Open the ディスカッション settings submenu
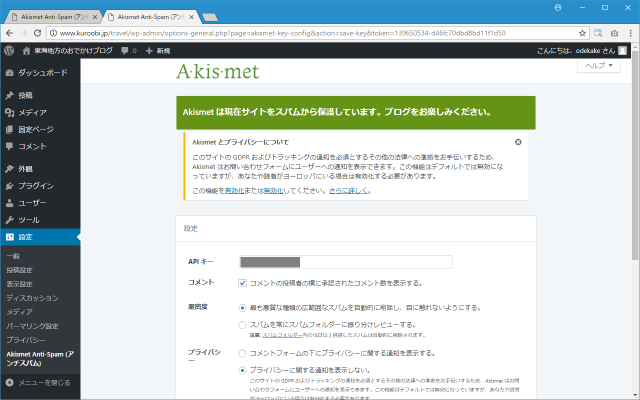The height and width of the screenshot is (400, 640). click(x=32, y=298)
